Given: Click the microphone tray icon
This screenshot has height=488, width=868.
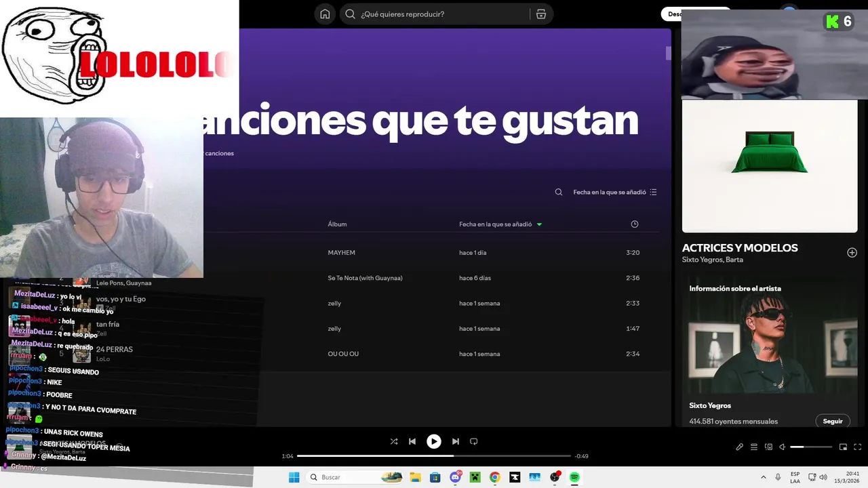Looking at the screenshot, I should tap(778, 477).
